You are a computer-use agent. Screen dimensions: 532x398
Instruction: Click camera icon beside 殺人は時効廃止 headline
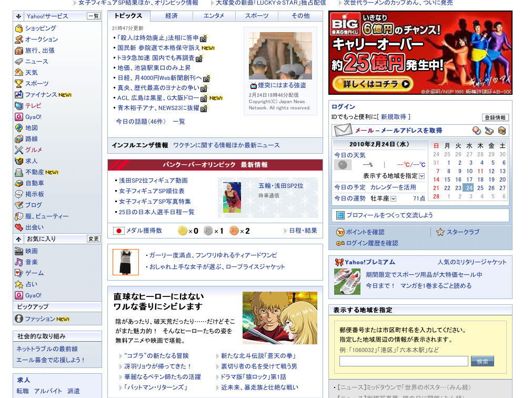(x=204, y=38)
